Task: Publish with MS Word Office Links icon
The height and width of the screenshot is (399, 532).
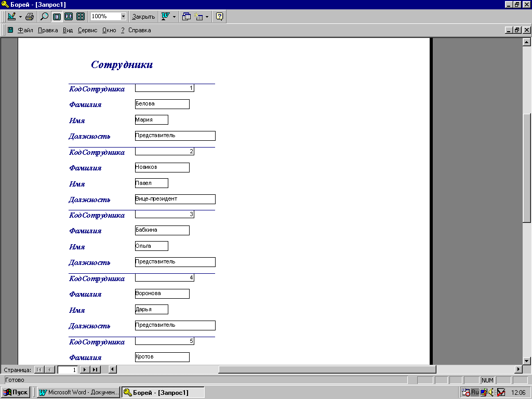Action: pos(166,16)
